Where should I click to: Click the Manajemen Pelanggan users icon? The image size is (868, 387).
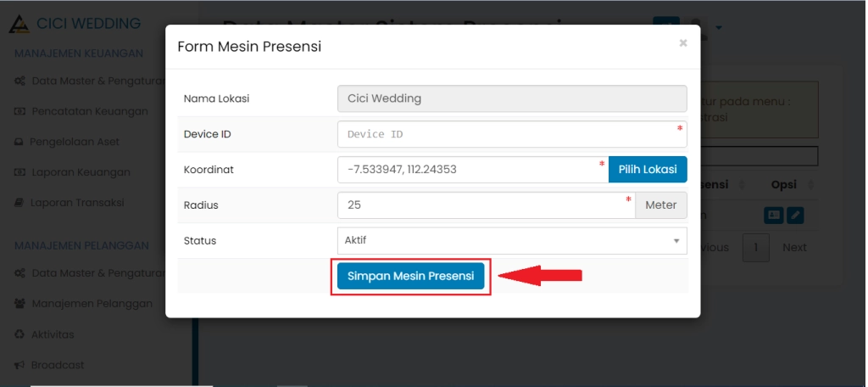click(x=19, y=304)
